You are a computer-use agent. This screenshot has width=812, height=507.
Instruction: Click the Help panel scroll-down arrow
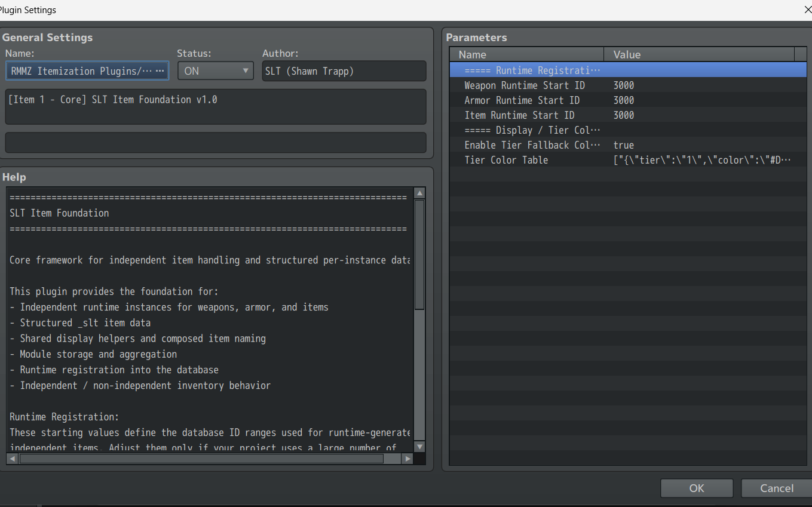tap(419, 446)
